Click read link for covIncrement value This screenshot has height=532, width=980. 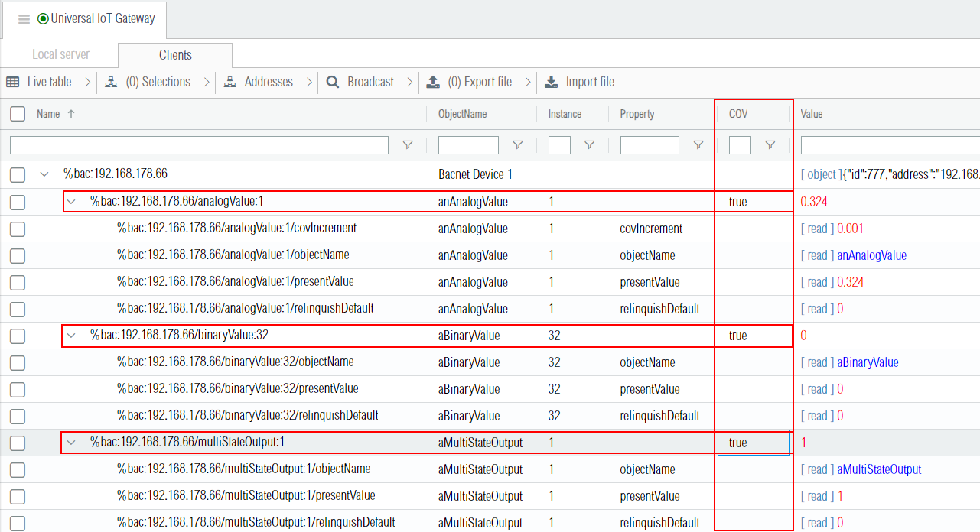[817, 229]
